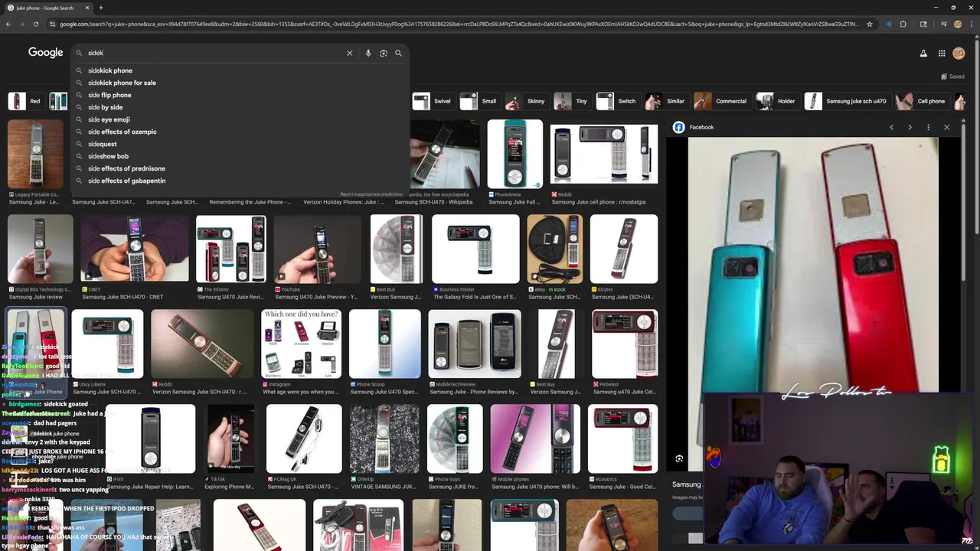The image size is (980, 551).
Task: Apply the 'Samsung juke sch u470' chip
Action: 847,101
